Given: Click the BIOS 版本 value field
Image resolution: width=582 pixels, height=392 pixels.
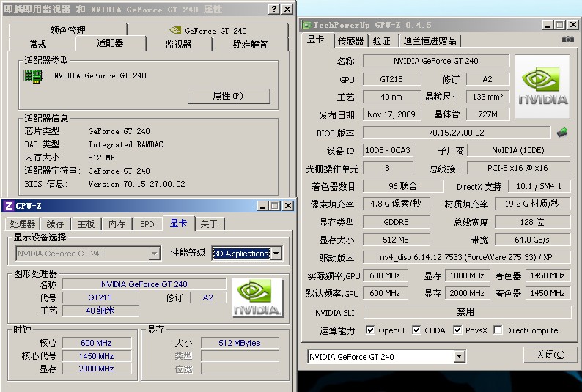Looking at the screenshot, I should 455,133.
